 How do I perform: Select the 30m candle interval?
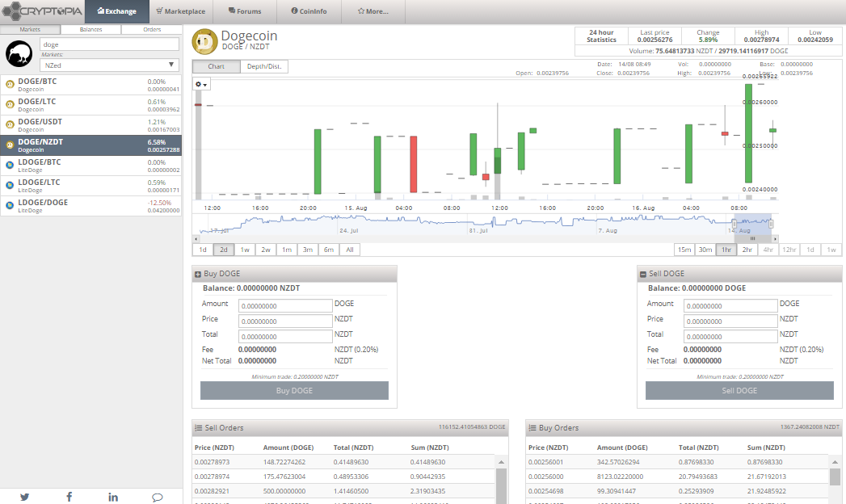705,250
